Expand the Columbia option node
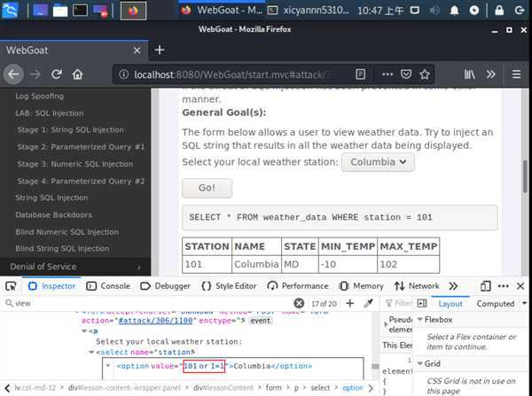This screenshot has height=396, width=532. 108,366
